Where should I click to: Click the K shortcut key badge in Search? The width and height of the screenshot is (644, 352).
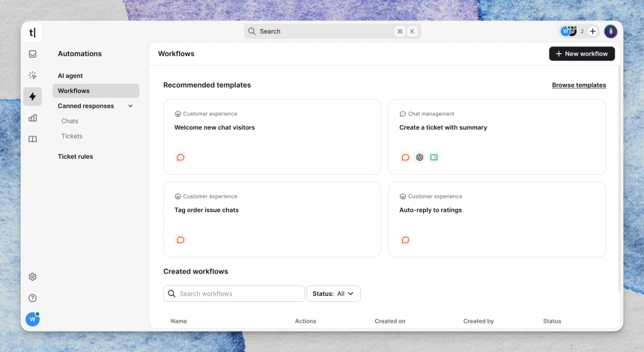click(x=413, y=31)
